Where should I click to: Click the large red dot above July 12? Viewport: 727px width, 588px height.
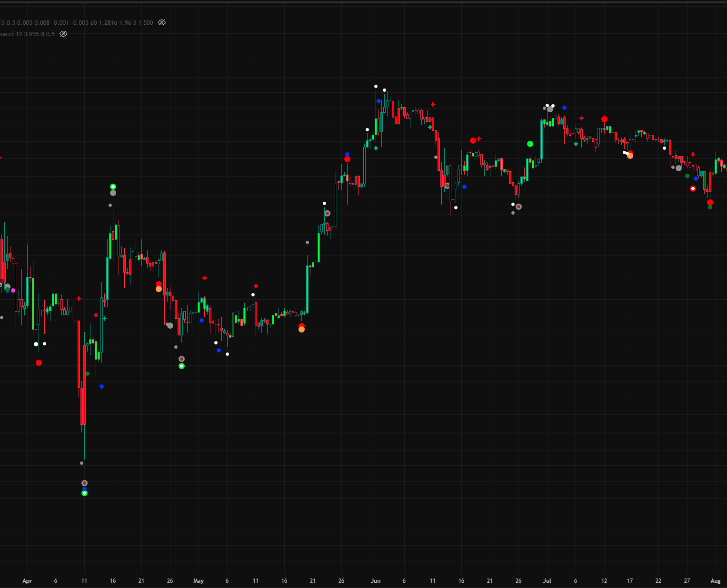[604, 119]
